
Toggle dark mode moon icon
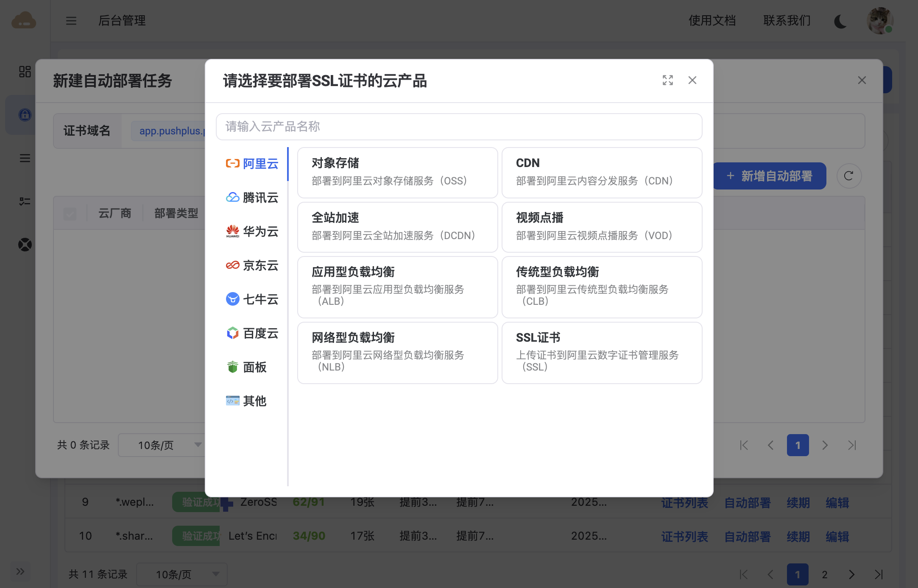(x=840, y=21)
